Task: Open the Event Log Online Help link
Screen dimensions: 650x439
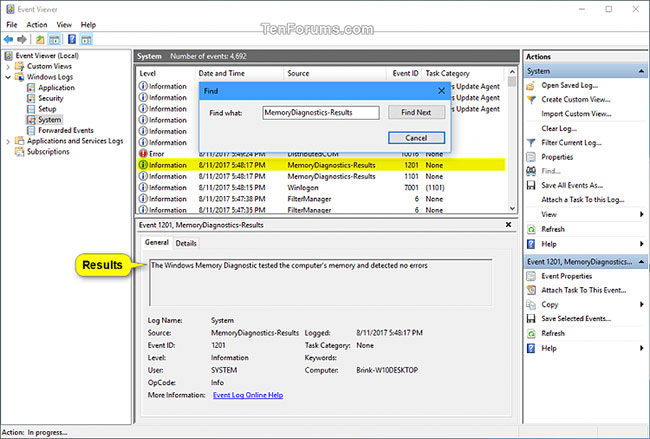Action: click(248, 395)
